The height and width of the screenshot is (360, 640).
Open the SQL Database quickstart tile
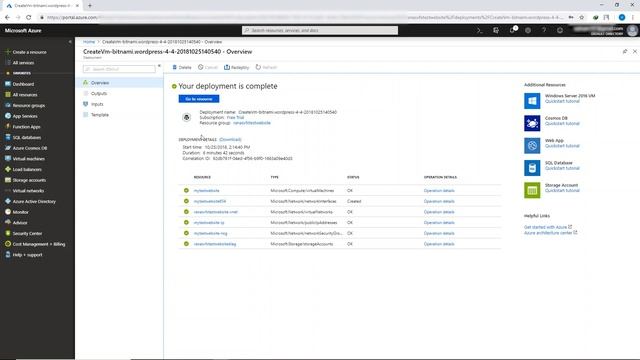[x=551, y=168]
